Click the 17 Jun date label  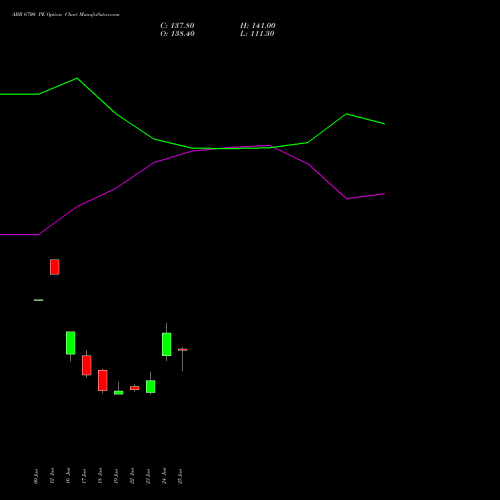point(84,476)
